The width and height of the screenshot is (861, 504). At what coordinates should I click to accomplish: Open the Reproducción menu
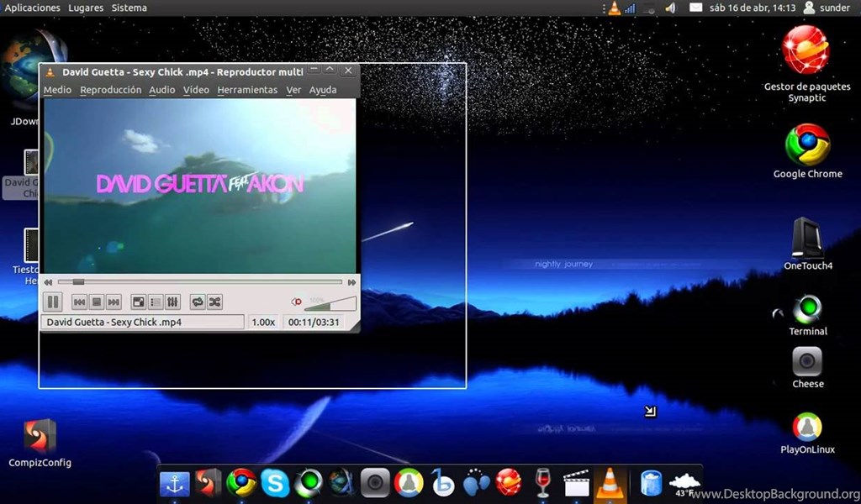[111, 90]
